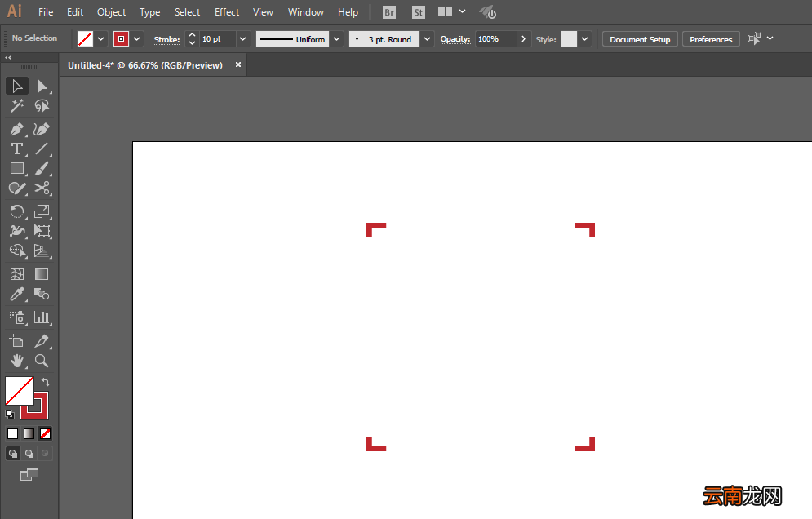Select the Eyedropper tool
812x519 pixels.
(17, 295)
